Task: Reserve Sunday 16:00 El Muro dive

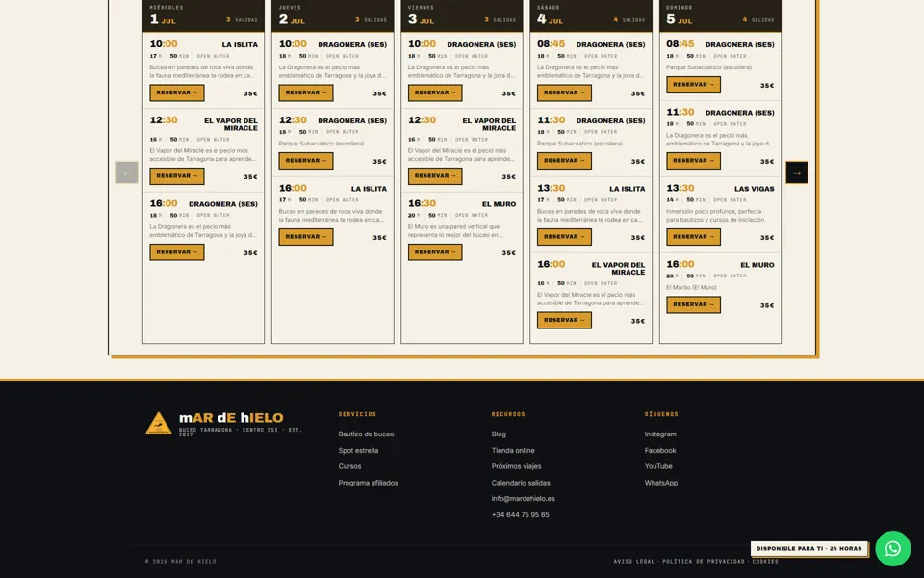Action: tap(693, 305)
